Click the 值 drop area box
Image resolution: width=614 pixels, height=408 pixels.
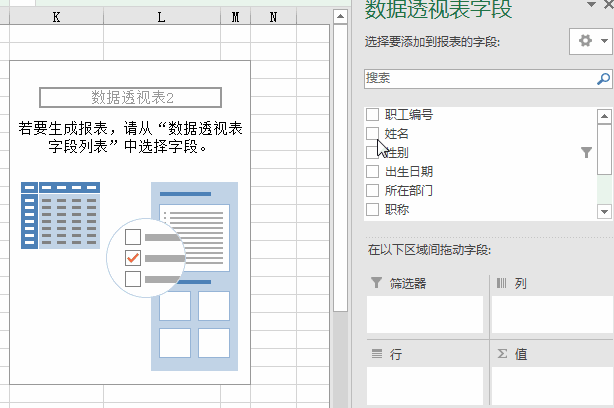click(x=552, y=386)
